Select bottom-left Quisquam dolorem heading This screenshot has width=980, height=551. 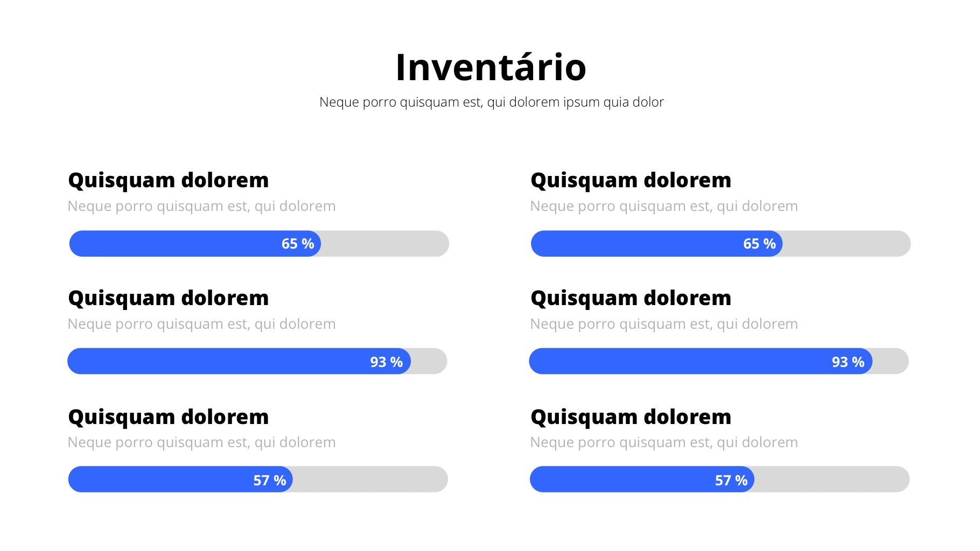click(x=168, y=417)
